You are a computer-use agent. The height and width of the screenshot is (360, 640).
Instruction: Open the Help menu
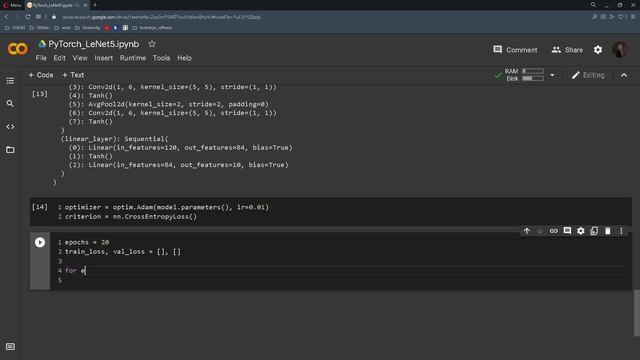click(x=184, y=58)
